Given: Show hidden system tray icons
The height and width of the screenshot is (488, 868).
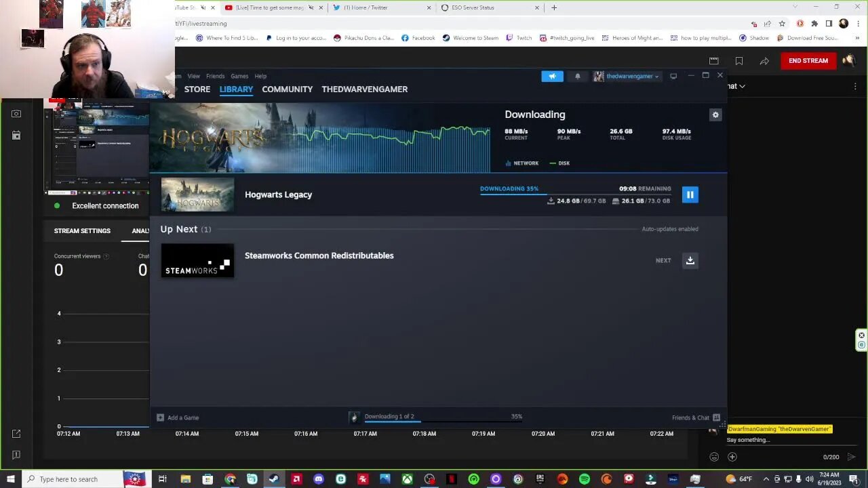Looking at the screenshot, I should [766, 479].
